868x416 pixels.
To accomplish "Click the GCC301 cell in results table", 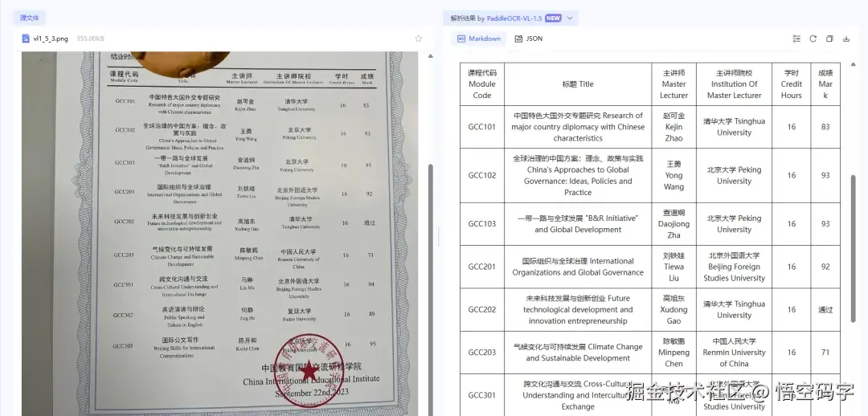I will click(482, 395).
